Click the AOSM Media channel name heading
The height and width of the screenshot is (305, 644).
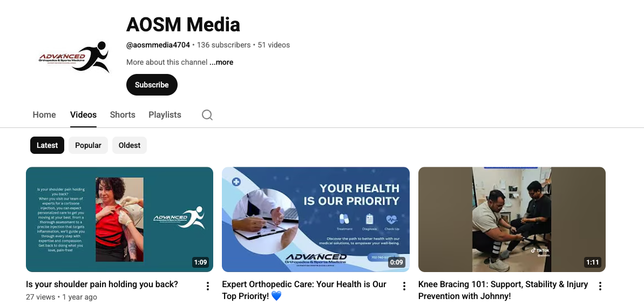point(183,25)
